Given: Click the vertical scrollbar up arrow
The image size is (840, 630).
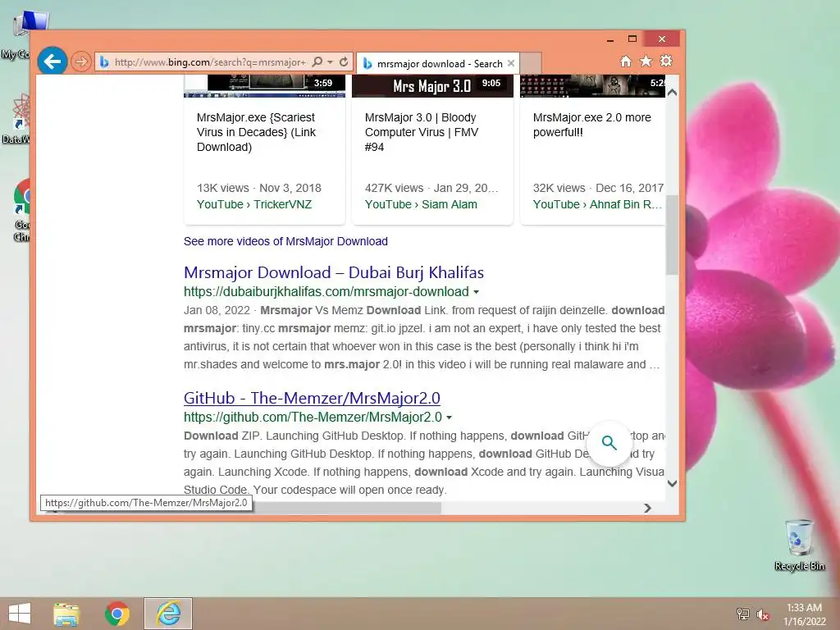Looking at the screenshot, I should tap(673, 92).
